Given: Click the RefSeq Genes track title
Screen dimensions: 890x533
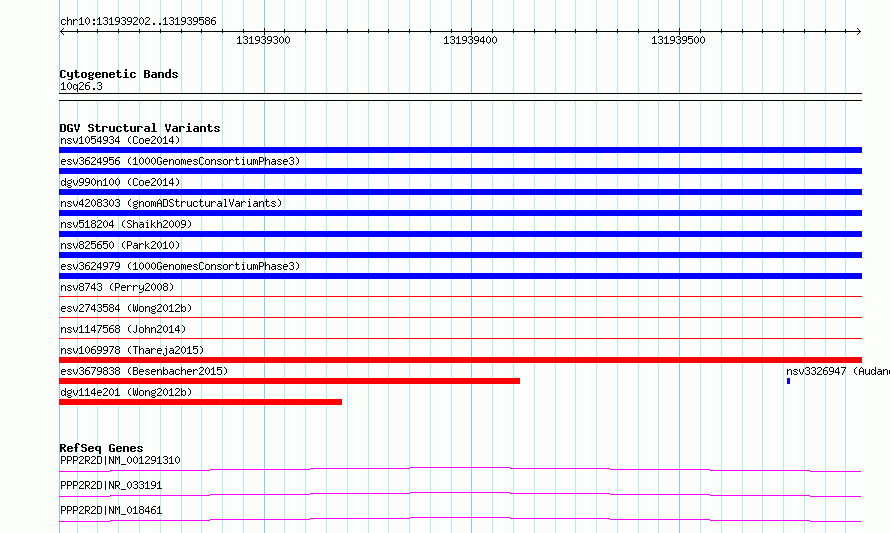Looking at the screenshot, I should pyautogui.click(x=102, y=448).
